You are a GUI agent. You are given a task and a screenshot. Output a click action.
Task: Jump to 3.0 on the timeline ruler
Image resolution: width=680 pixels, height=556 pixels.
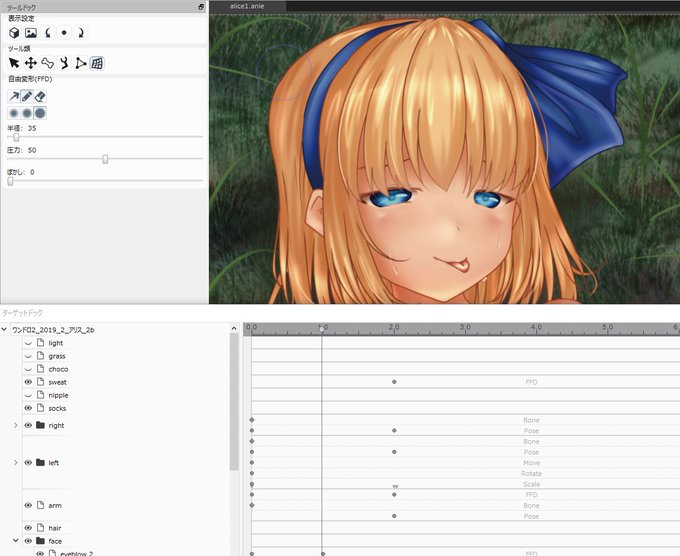[x=465, y=327]
